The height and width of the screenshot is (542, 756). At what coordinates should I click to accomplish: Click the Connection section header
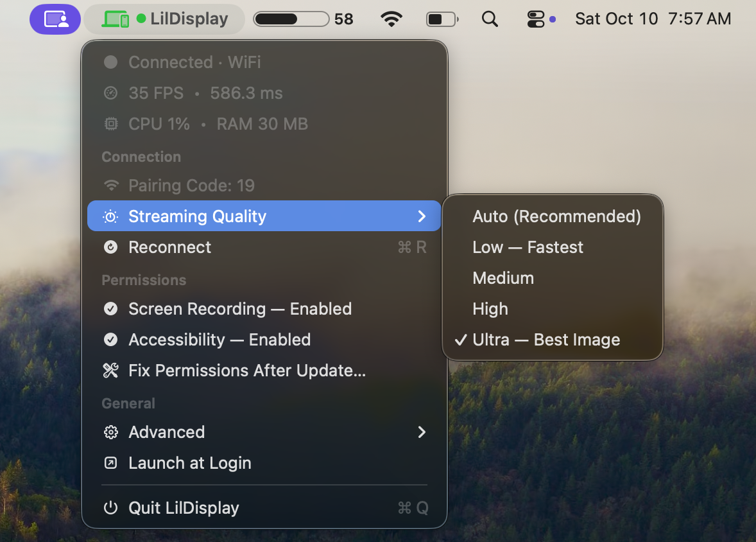pyautogui.click(x=141, y=157)
